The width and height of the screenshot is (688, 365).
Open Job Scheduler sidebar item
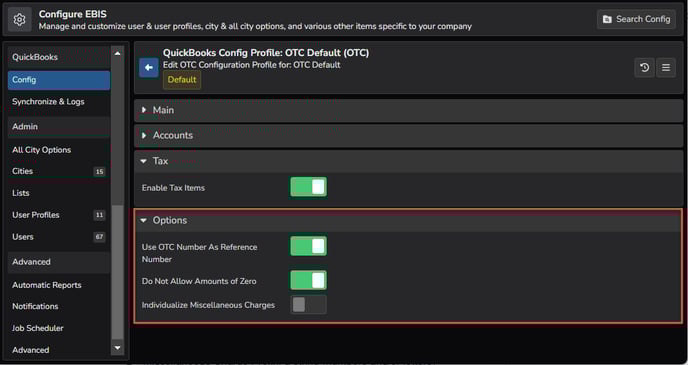point(59,328)
